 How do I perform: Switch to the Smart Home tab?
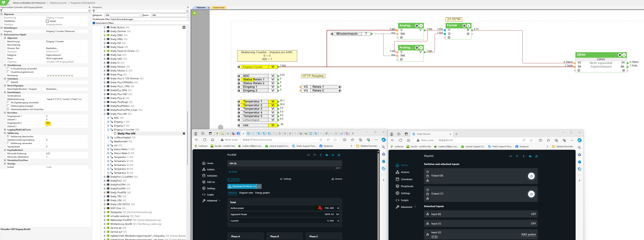(218, 8)
